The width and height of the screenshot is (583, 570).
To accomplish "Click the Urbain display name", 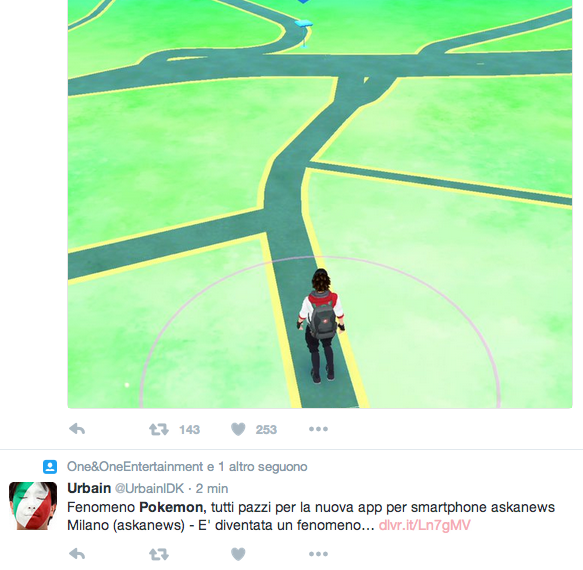I will [89, 488].
